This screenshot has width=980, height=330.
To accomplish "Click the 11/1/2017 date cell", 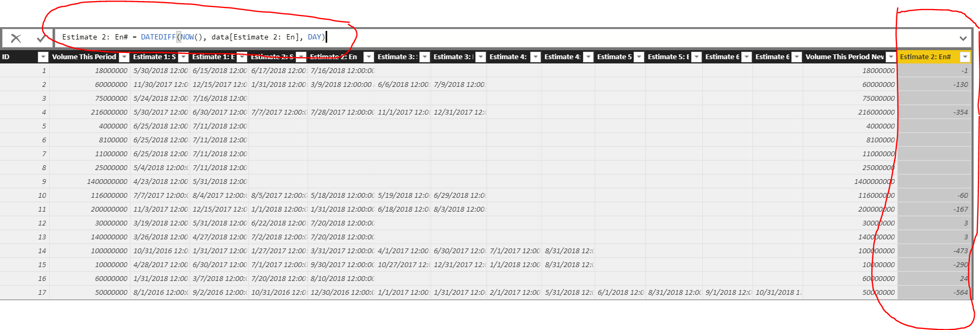I will 403,112.
